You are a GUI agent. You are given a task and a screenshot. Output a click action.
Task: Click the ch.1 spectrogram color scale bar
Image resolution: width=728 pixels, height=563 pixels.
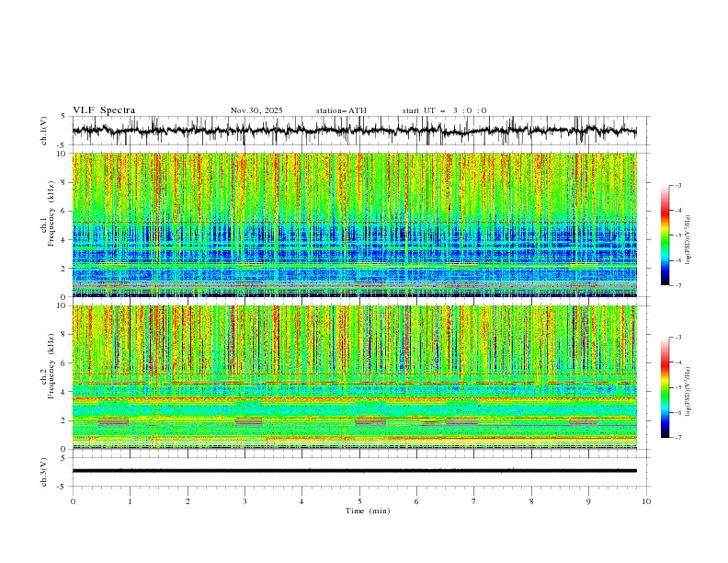coord(665,236)
